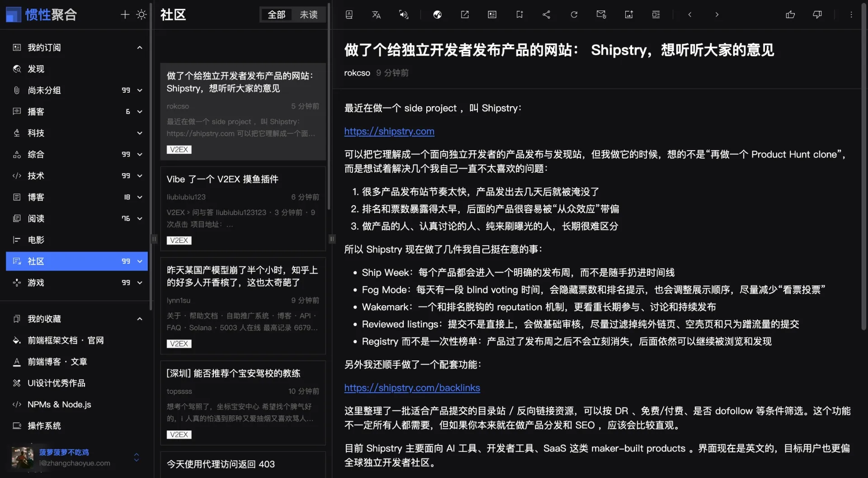Screen dimensions: 868x478
Task: Add a new subscription with plus icon
Action: 125,14
